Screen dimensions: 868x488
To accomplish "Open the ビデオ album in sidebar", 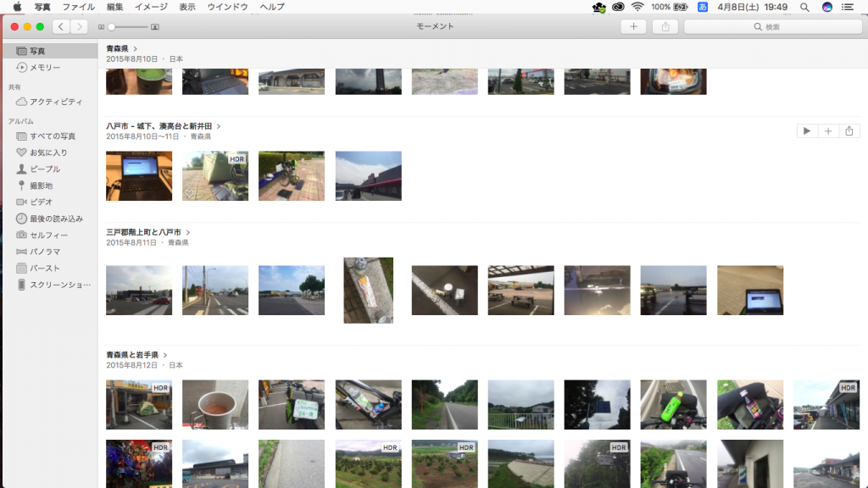I will click(x=41, y=202).
